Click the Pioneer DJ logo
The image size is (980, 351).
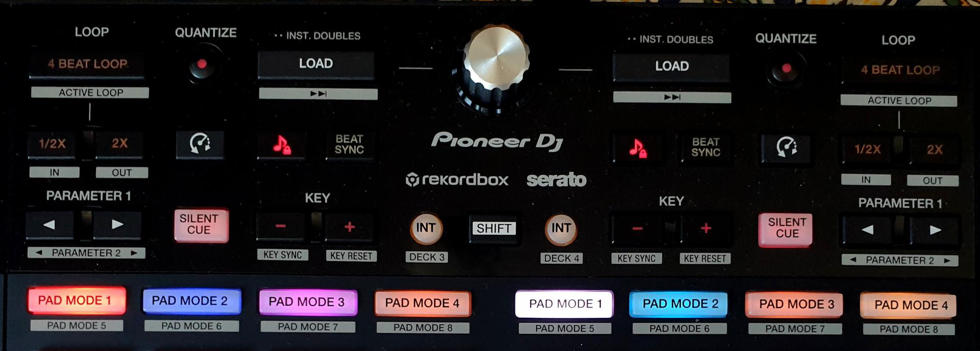[x=497, y=142]
